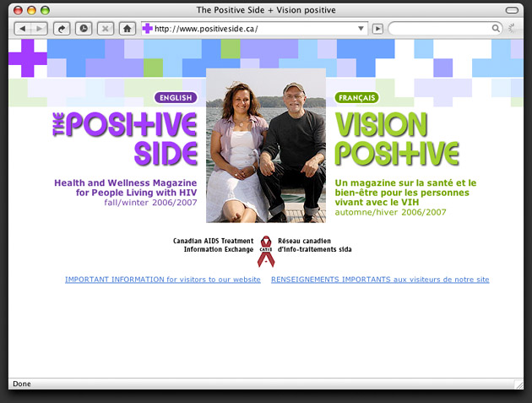
Task: Click the magnifying glass search icon
Action: coord(496,29)
